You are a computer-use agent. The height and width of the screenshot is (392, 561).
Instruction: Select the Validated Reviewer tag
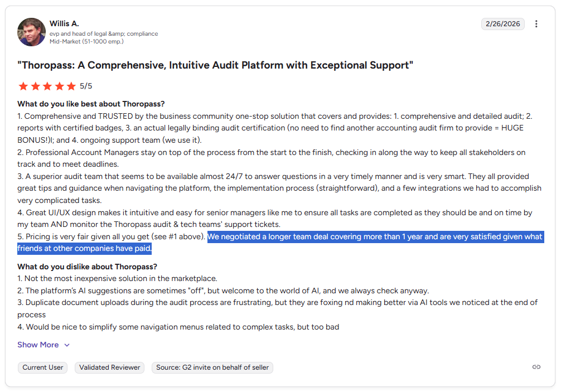point(109,367)
